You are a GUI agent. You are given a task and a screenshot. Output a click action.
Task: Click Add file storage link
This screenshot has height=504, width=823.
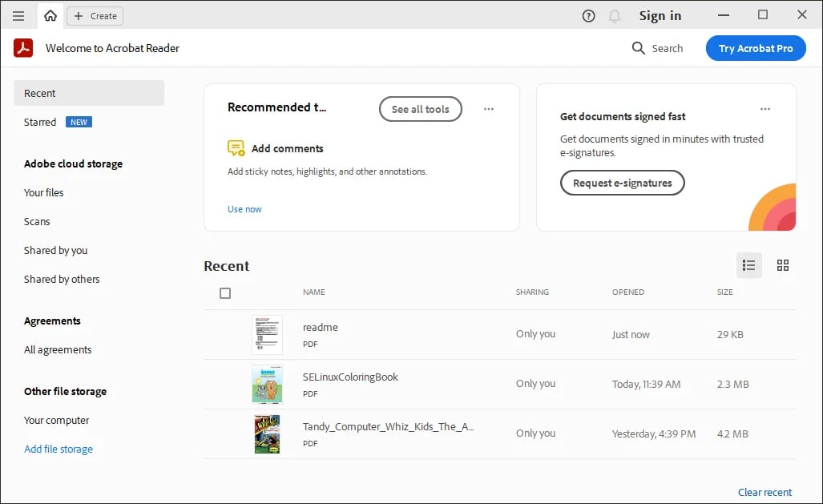tap(58, 450)
